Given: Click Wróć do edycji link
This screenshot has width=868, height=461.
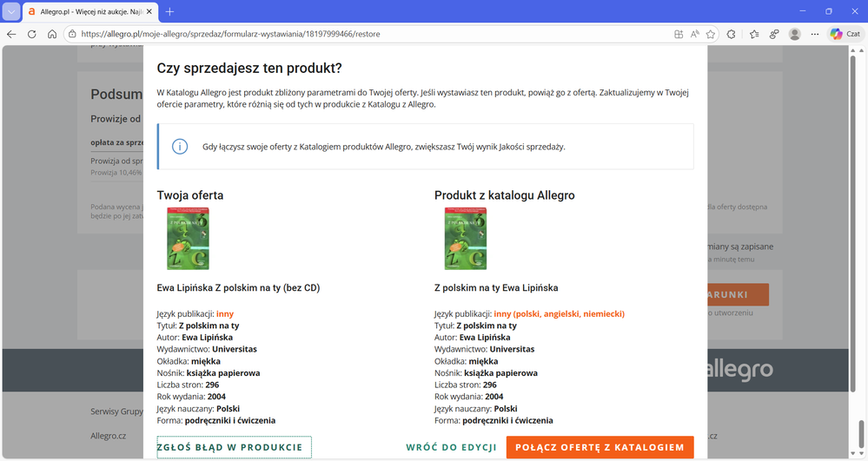Looking at the screenshot, I should [x=451, y=447].
